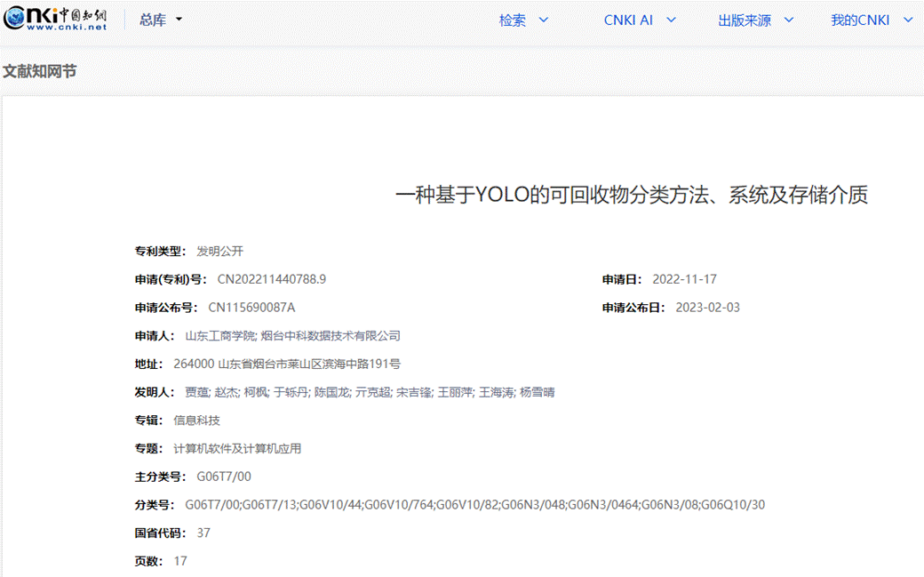
Task: Click the CNKI 中国知网 logo
Action: [55, 20]
